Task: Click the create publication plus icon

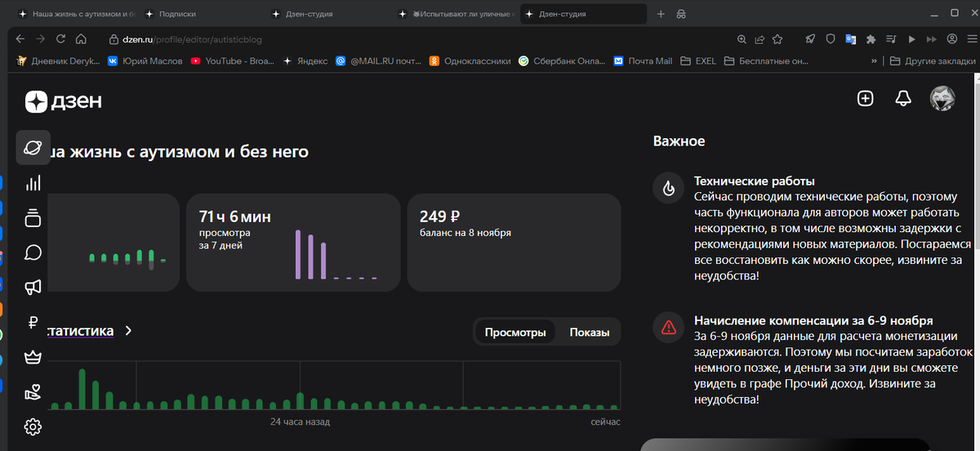Action: click(865, 99)
